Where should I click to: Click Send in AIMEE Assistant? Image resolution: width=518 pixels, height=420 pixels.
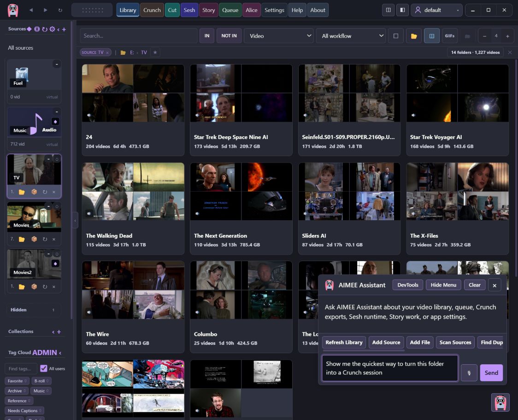pyautogui.click(x=491, y=373)
